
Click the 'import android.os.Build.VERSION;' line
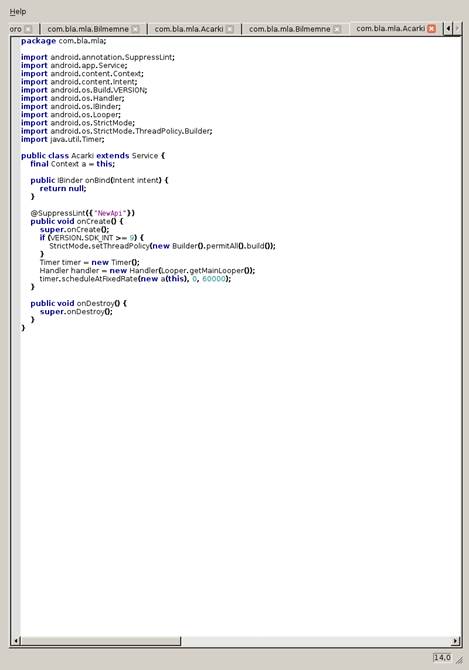[84, 90]
